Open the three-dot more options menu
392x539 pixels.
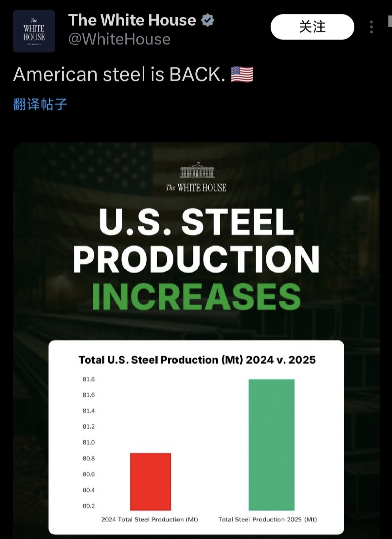[371, 27]
